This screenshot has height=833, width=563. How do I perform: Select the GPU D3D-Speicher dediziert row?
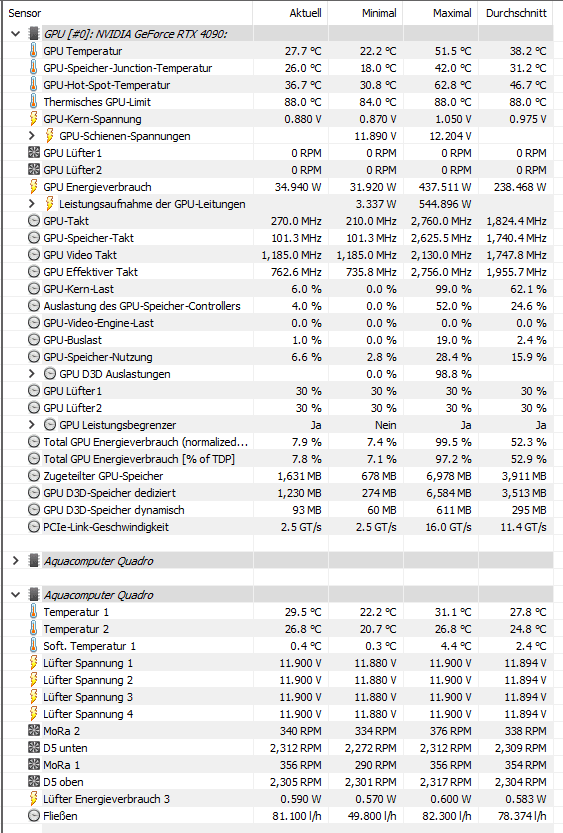click(278, 493)
